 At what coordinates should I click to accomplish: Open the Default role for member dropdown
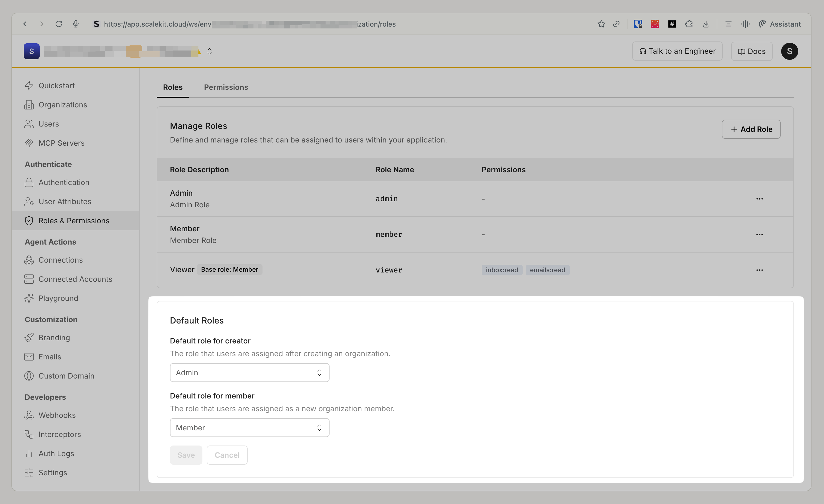point(249,428)
